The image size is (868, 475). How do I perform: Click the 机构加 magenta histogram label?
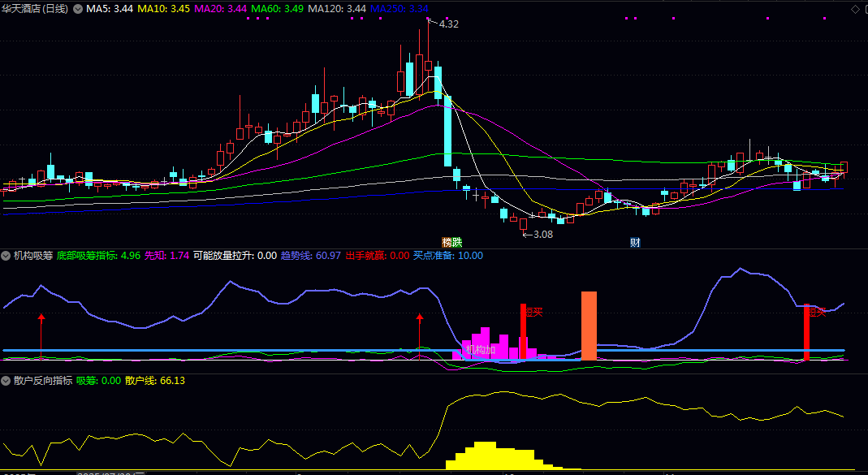click(x=481, y=349)
